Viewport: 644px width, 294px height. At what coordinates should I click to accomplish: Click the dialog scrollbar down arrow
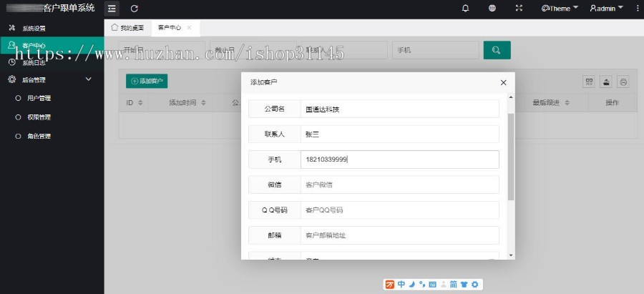[x=511, y=255]
